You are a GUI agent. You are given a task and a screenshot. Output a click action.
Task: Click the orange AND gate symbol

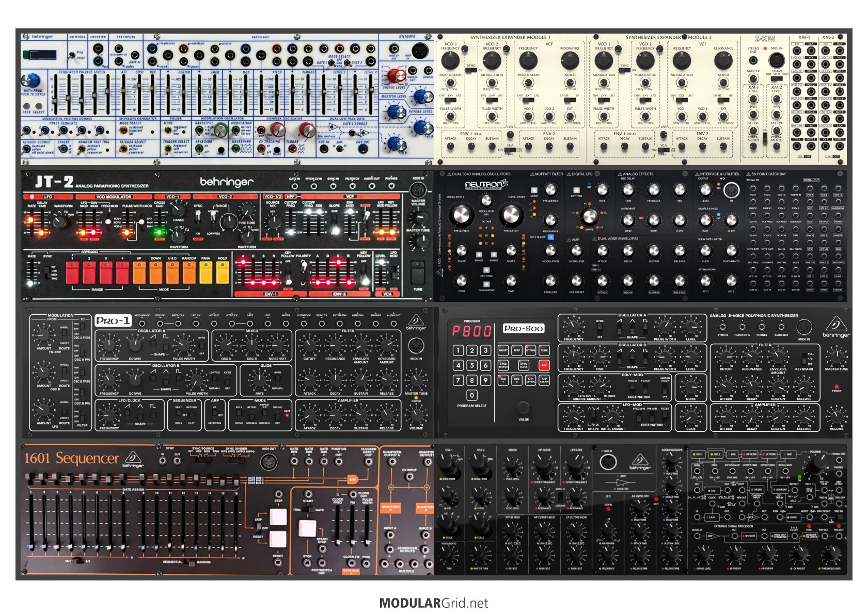353,479
